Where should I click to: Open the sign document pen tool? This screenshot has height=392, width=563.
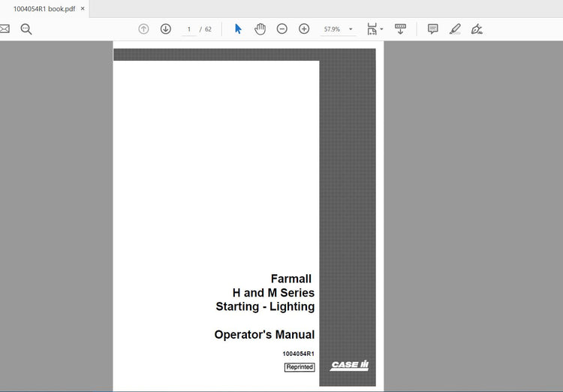coord(477,29)
